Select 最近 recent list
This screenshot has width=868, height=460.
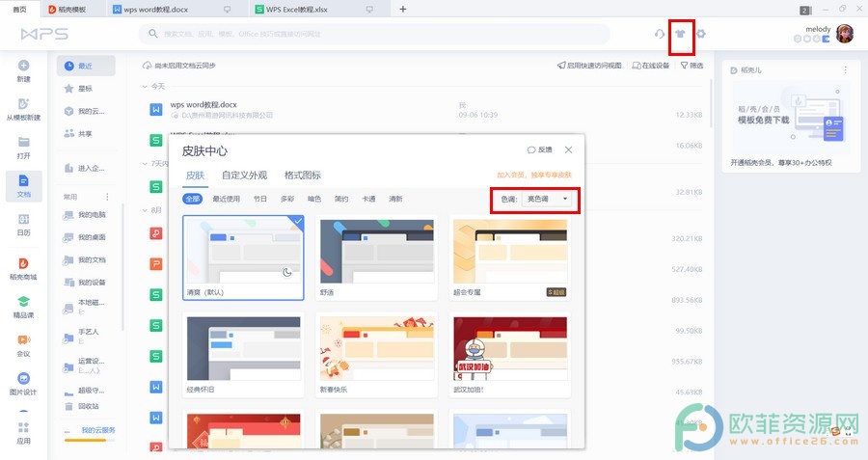86,66
